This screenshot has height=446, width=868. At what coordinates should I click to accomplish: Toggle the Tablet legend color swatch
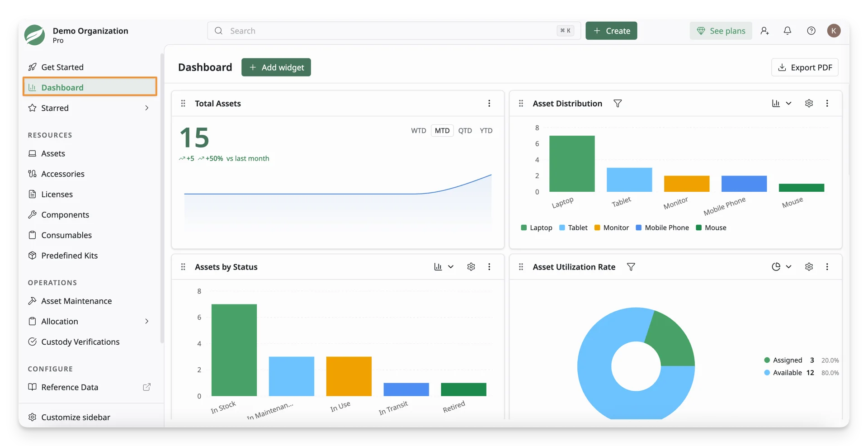(x=562, y=228)
